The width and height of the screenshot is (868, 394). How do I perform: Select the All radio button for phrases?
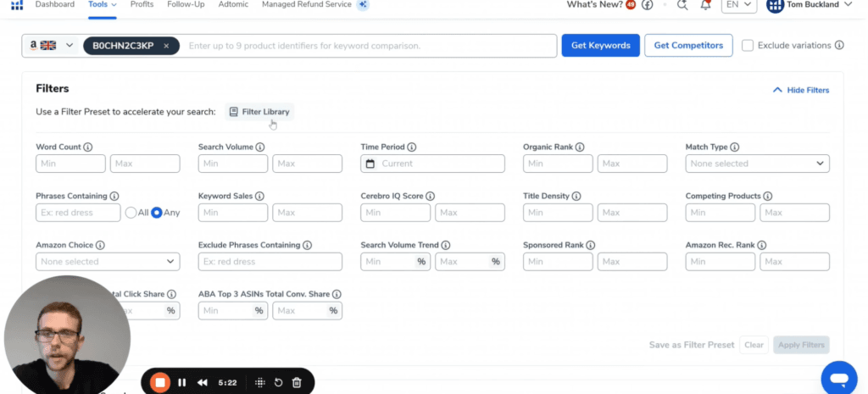[131, 213]
